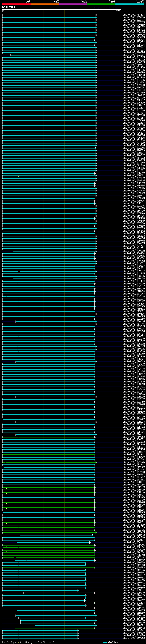
Task: Open hit UniRef100_P04715
Action: [x=134, y=208]
